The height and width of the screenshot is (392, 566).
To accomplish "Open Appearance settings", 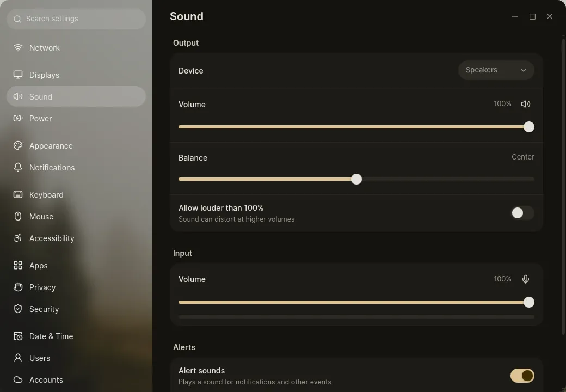I will coord(76,146).
